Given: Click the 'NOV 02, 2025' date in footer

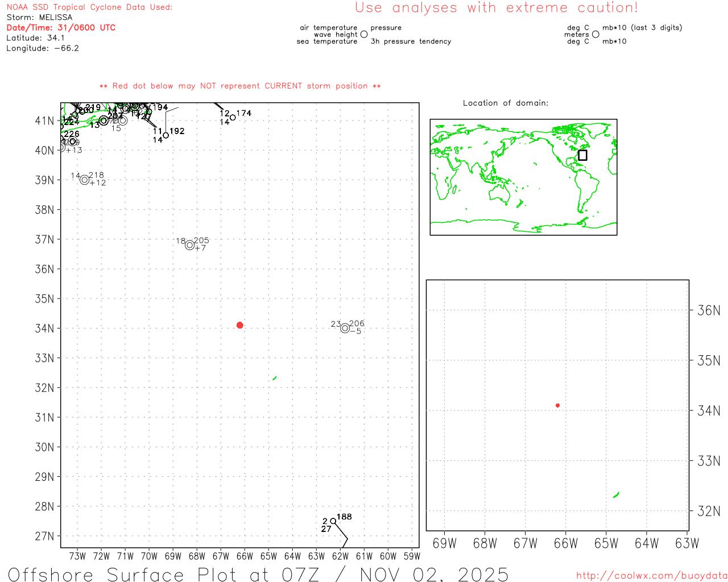Looking at the screenshot, I should (435, 574).
